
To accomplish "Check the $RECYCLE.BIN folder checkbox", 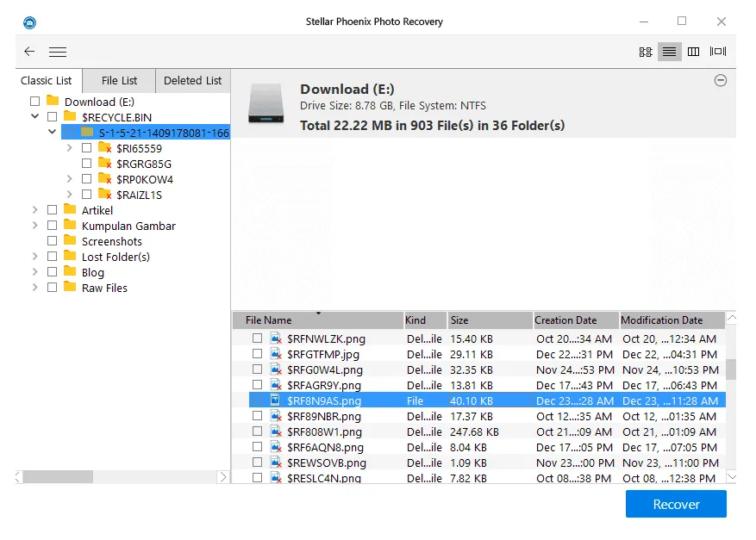I will pyautogui.click(x=52, y=116).
